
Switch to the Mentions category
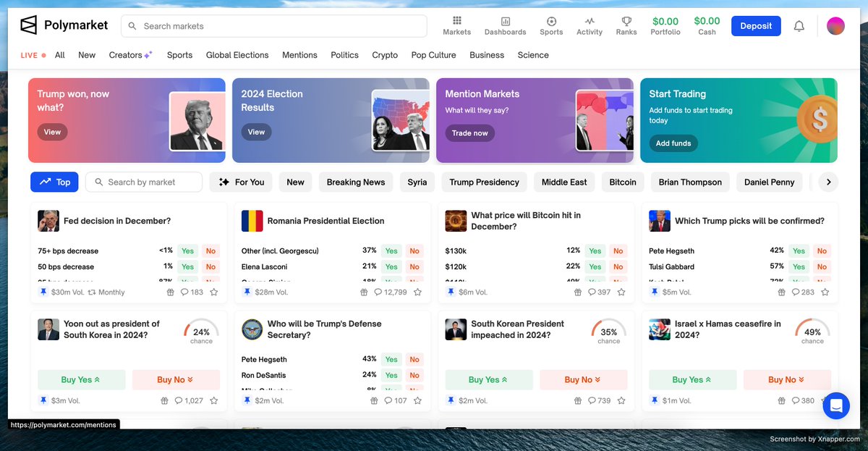pos(299,55)
